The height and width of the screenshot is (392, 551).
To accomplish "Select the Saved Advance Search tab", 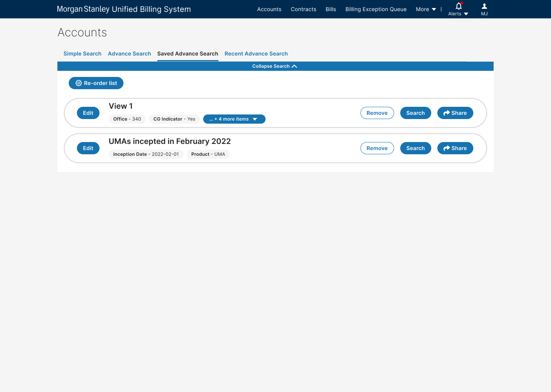I will 188,54.
